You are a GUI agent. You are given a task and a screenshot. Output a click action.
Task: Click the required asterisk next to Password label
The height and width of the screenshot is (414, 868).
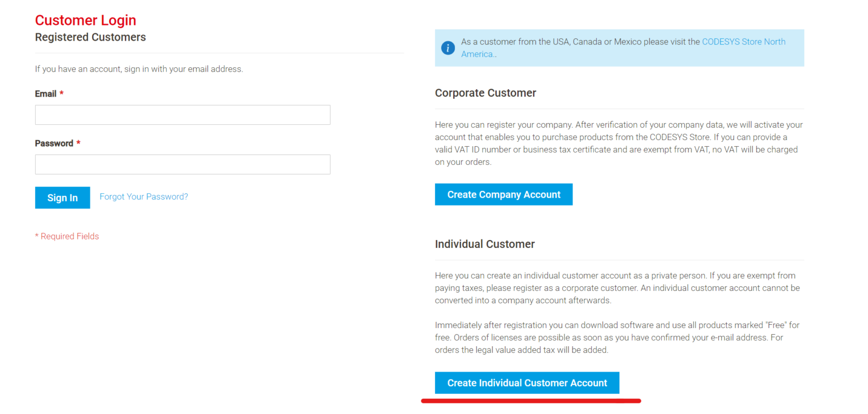tap(78, 143)
